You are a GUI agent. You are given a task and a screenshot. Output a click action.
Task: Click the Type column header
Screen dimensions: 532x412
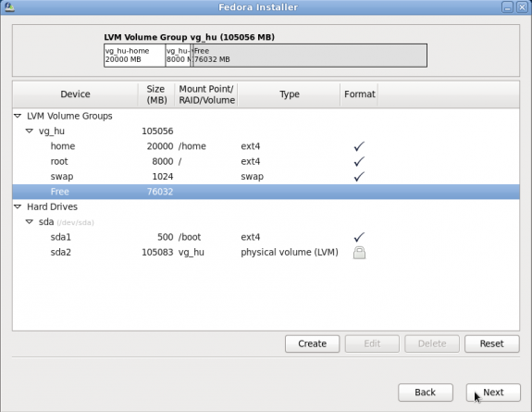(289, 94)
